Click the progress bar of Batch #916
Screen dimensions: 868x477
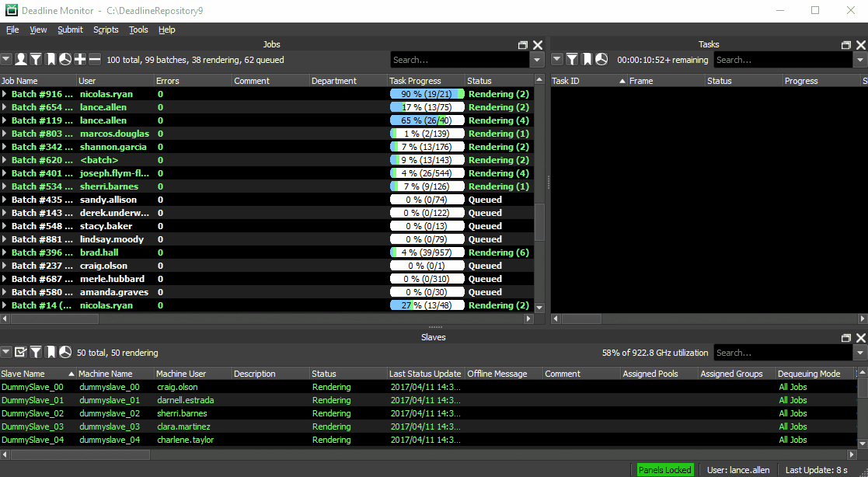[427, 94]
